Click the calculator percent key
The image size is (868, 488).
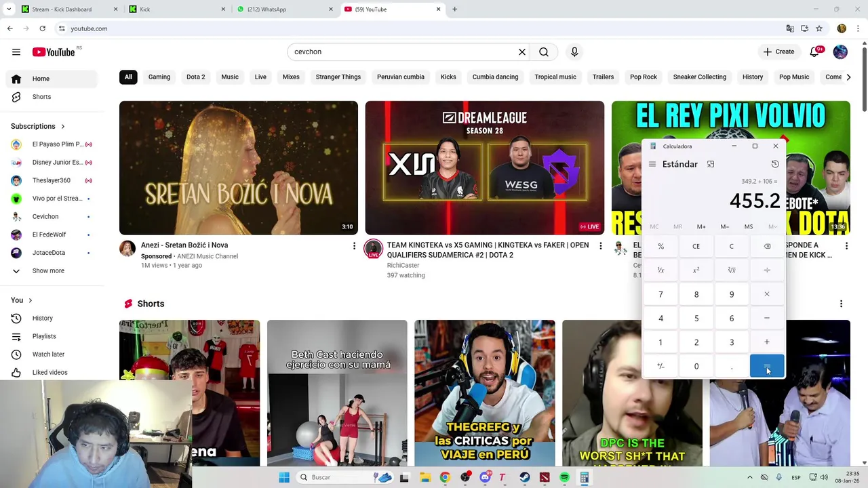[x=660, y=246]
